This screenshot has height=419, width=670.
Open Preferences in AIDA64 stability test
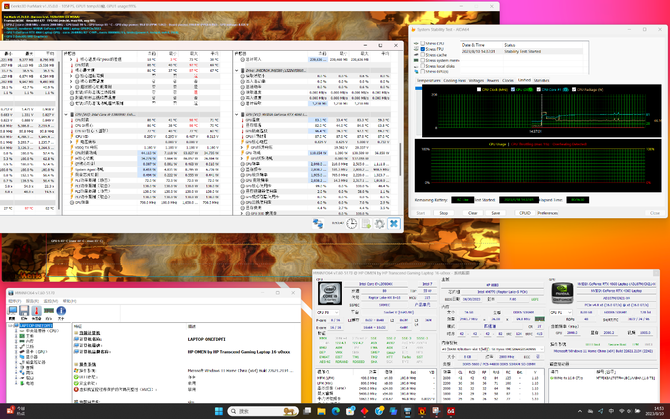coord(547,213)
